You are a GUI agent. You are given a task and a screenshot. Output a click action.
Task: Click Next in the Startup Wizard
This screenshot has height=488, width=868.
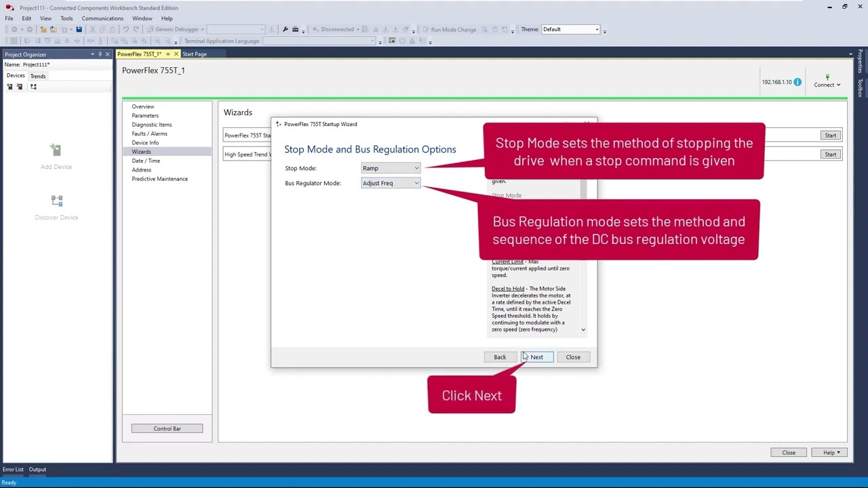pos(536,357)
